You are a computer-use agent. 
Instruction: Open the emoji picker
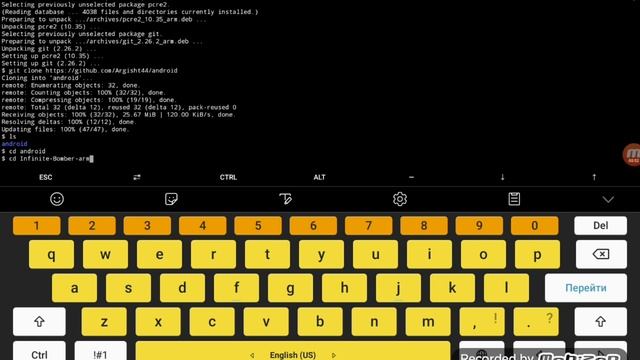[57, 199]
